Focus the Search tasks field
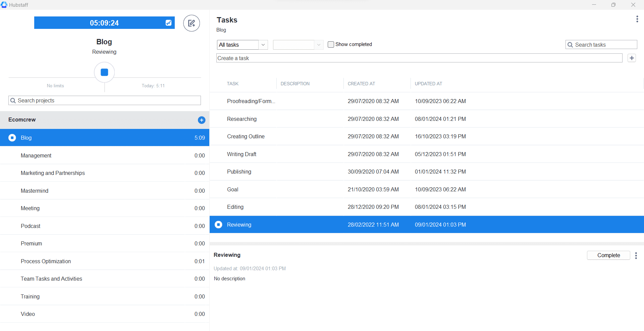644x331 pixels. point(601,45)
